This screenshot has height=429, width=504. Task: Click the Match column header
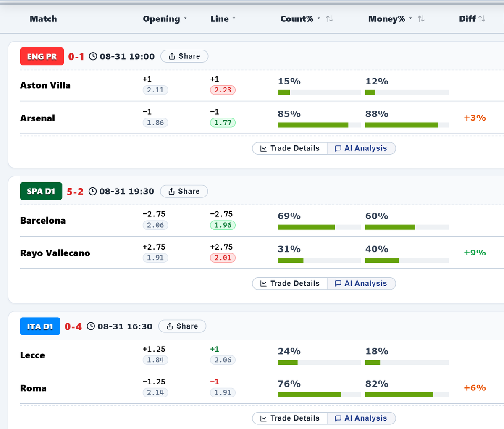[x=43, y=19]
